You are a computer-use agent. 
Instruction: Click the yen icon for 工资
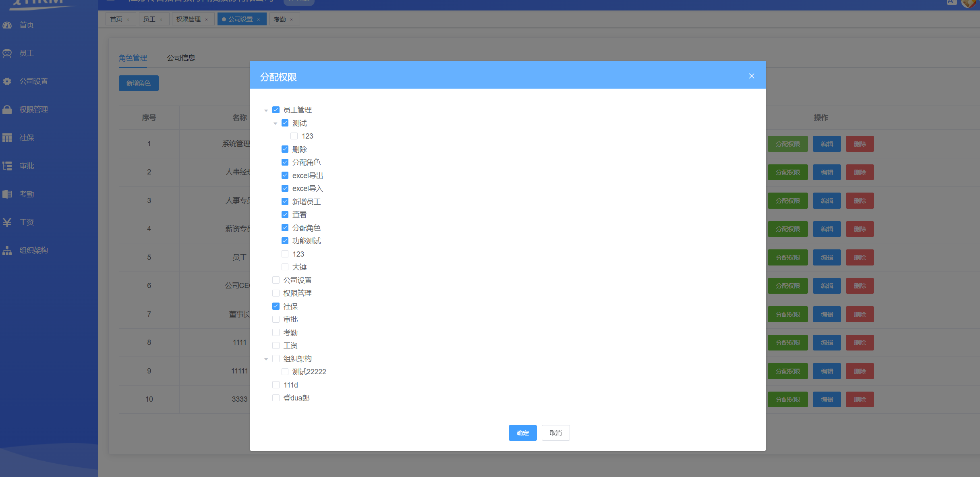tap(7, 222)
